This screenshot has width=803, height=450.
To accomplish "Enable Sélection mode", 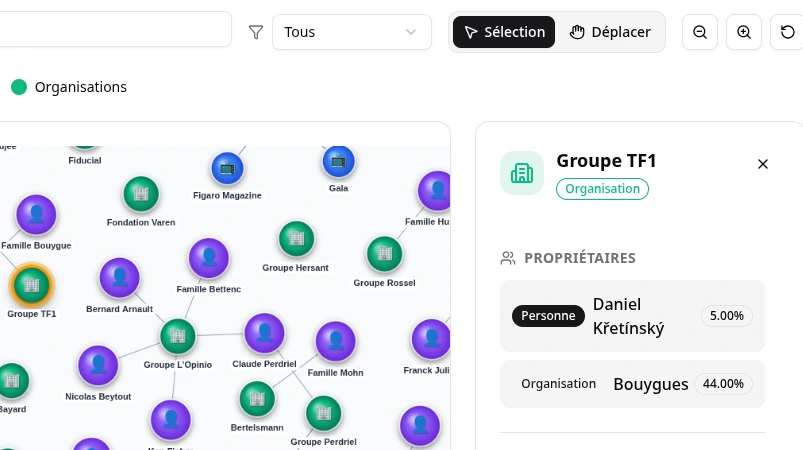I will coord(503,32).
